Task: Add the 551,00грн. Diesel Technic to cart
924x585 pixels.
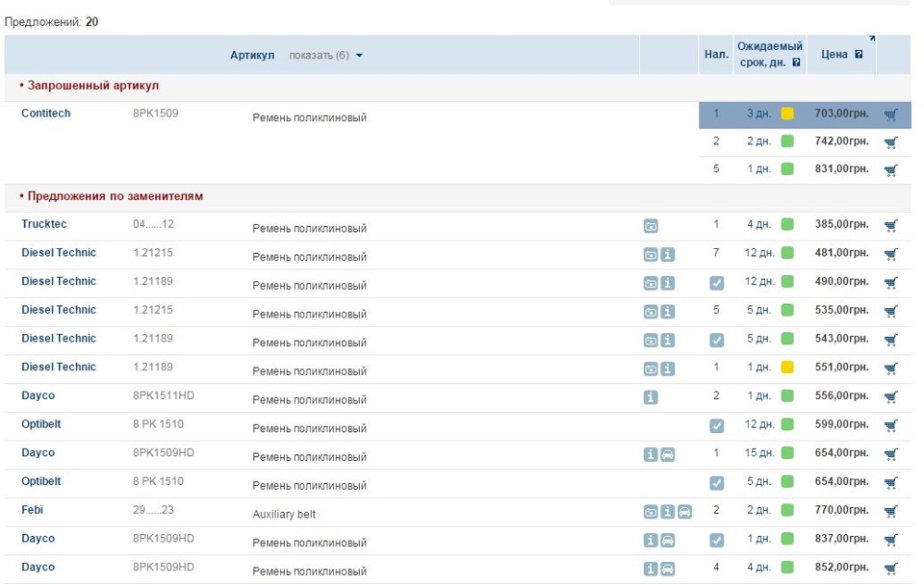Action: (x=890, y=369)
